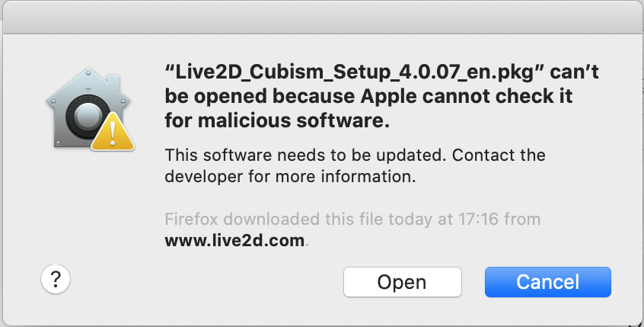Dismiss the dialog with Cancel
Viewport: 644px width, 327px height.
(x=548, y=282)
